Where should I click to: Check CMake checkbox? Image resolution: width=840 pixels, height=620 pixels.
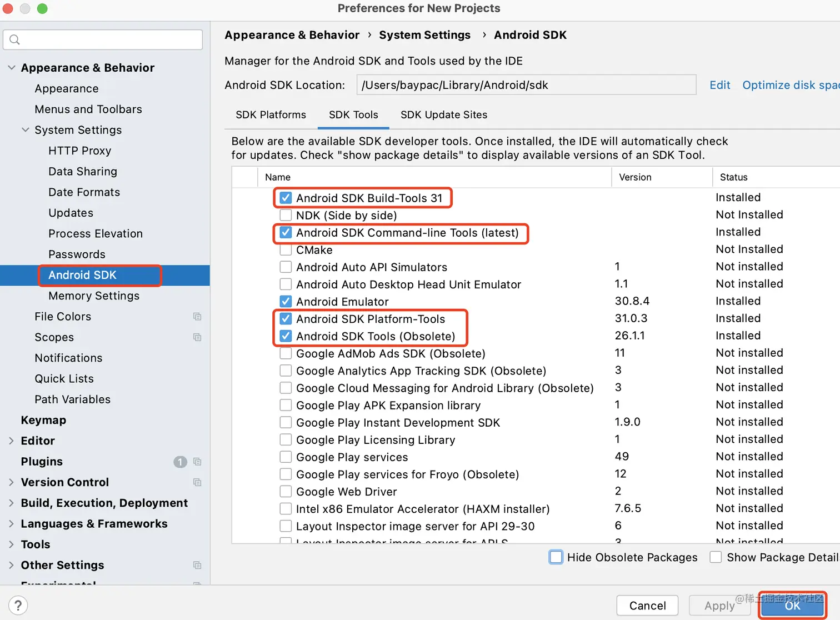(286, 249)
